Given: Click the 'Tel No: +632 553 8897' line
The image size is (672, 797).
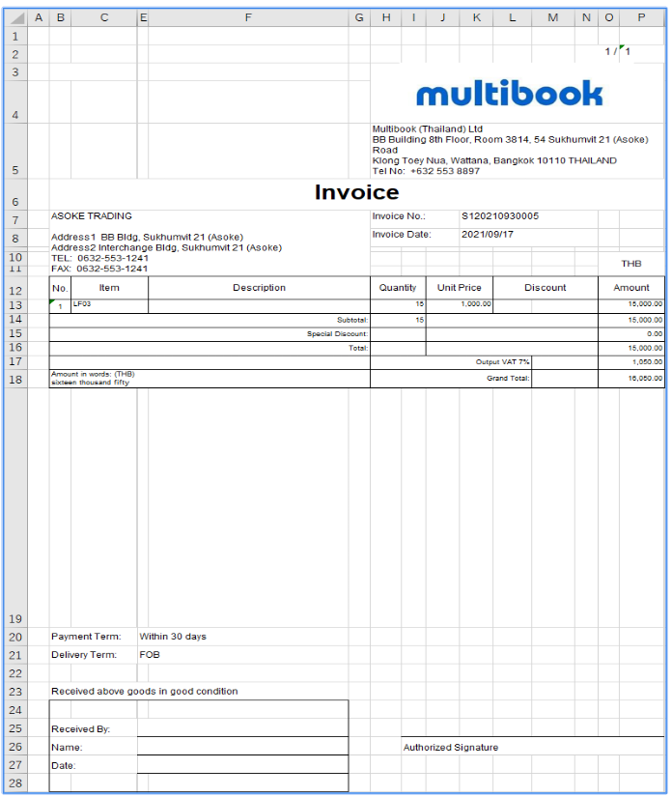Looking at the screenshot, I should [426, 171].
